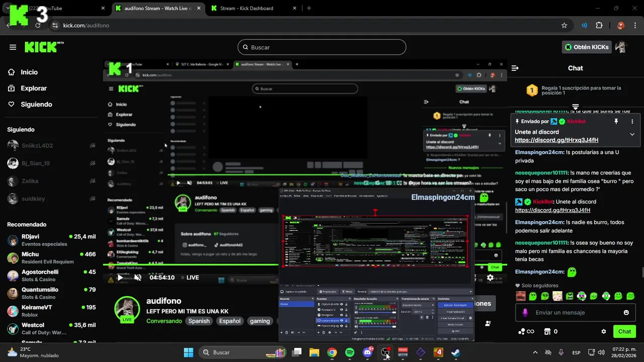Mute the first OBS audio mixer channel
This screenshot has height=362, width=644.
pos(356,312)
